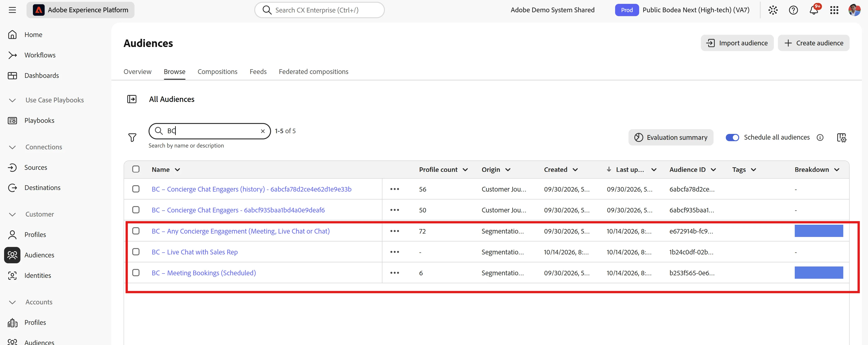Open the AI assistant sparkle icon
The image size is (868, 345).
pos(773,10)
